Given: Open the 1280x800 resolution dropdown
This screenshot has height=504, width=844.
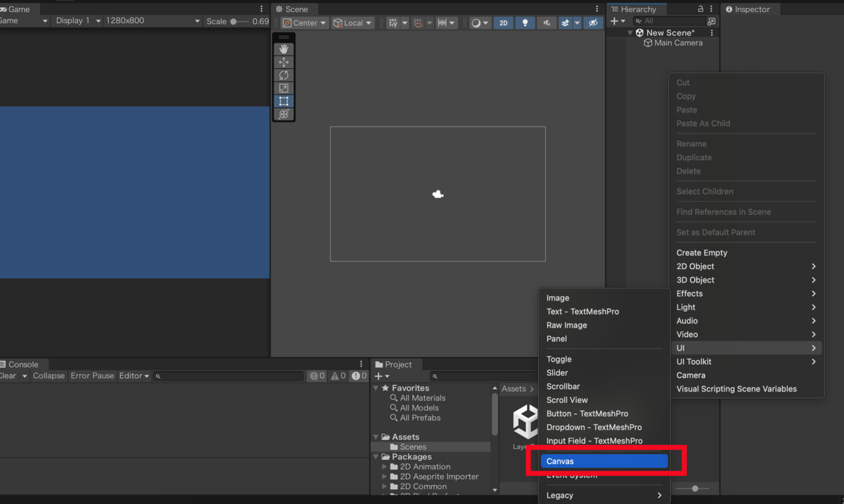Looking at the screenshot, I should [153, 21].
